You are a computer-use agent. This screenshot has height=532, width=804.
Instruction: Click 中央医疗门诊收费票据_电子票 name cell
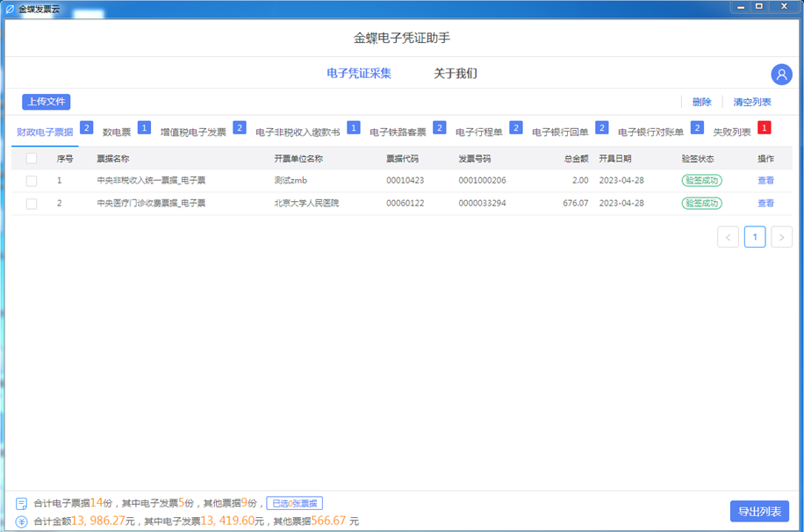(151, 204)
